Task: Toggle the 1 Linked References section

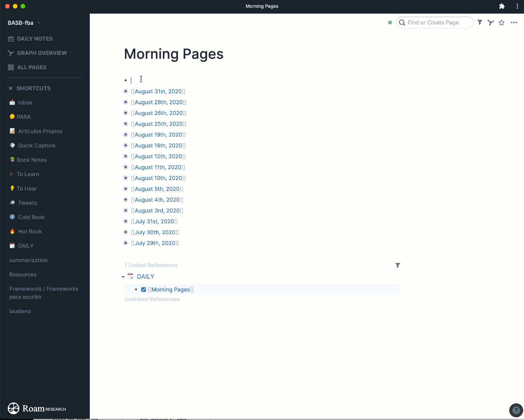Action: (x=151, y=265)
